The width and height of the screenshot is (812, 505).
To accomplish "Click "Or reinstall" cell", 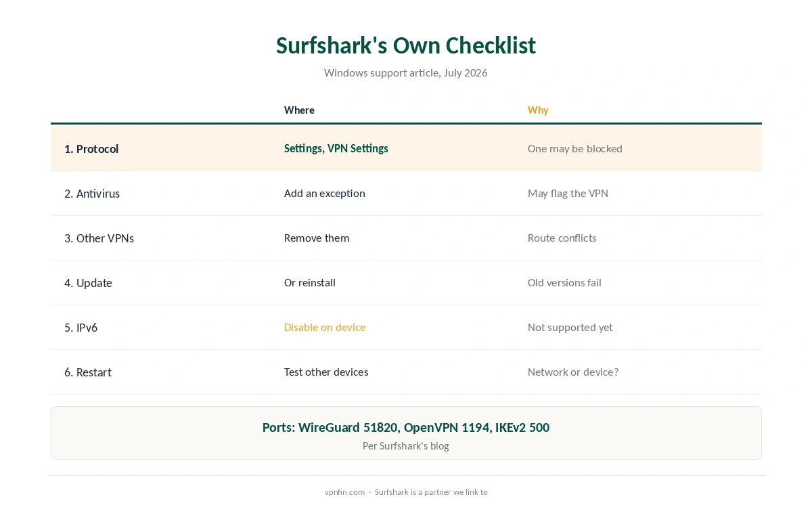I will coord(310,282).
